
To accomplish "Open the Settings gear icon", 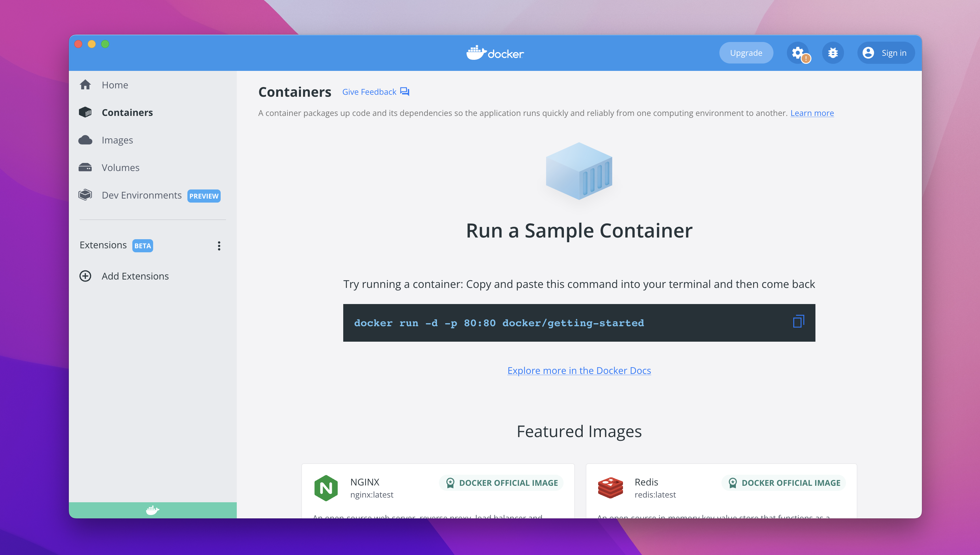I will [798, 53].
